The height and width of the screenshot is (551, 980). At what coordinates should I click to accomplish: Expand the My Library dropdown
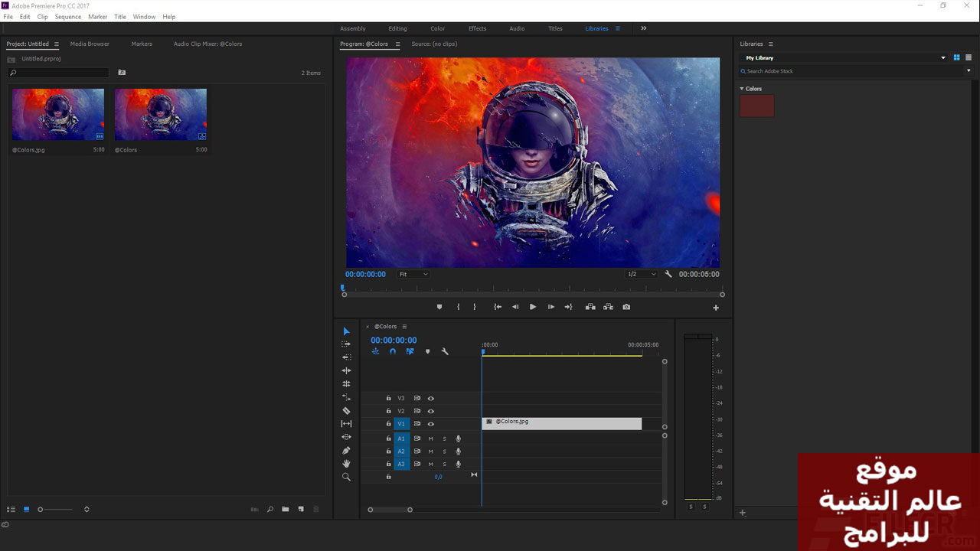coord(942,58)
